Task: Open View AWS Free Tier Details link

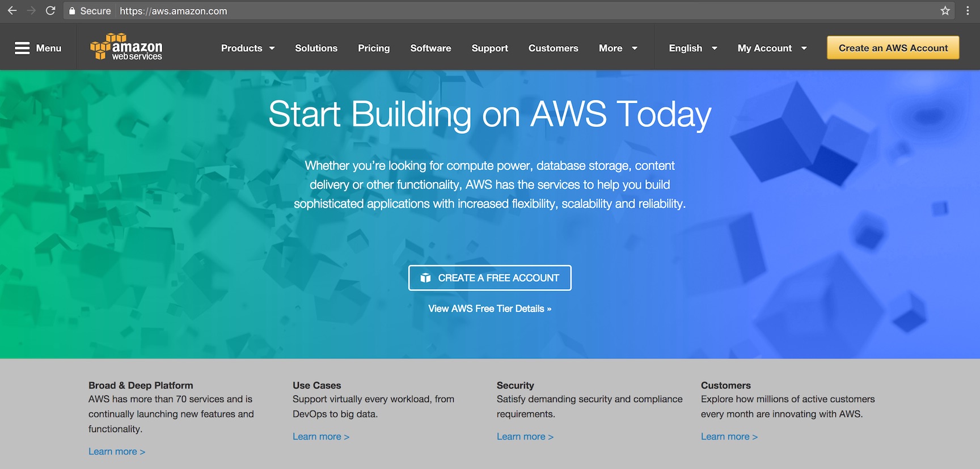Action: click(x=489, y=309)
